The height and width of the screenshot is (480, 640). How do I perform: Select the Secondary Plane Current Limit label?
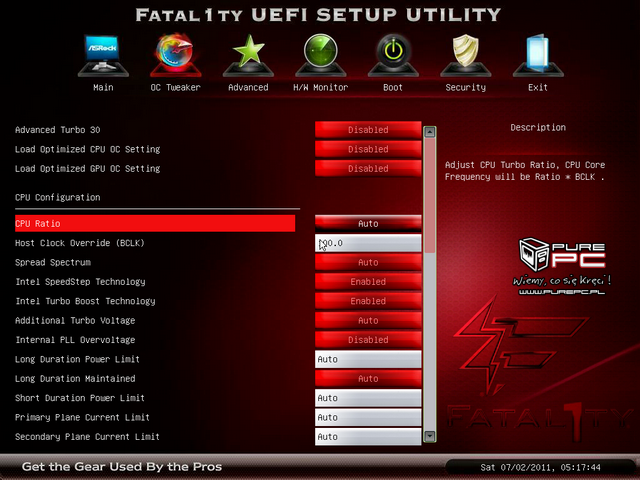click(87, 437)
